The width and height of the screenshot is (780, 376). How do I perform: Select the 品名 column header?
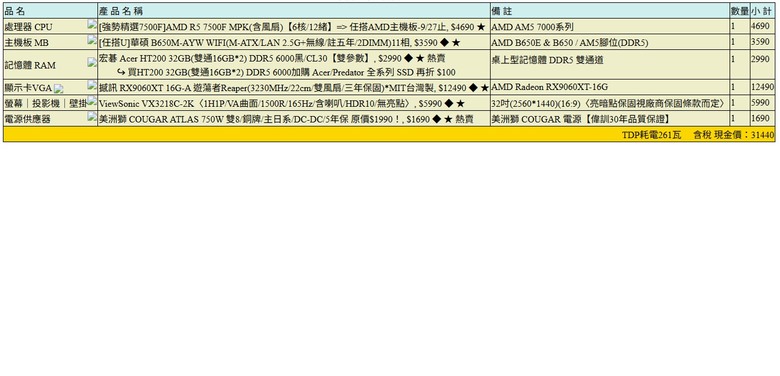click(x=50, y=11)
